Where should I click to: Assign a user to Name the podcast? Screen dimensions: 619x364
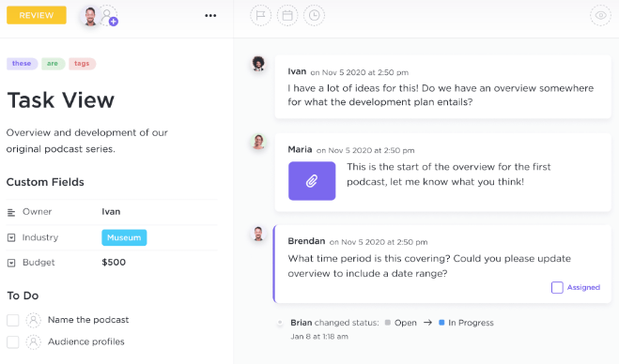pos(34,320)
